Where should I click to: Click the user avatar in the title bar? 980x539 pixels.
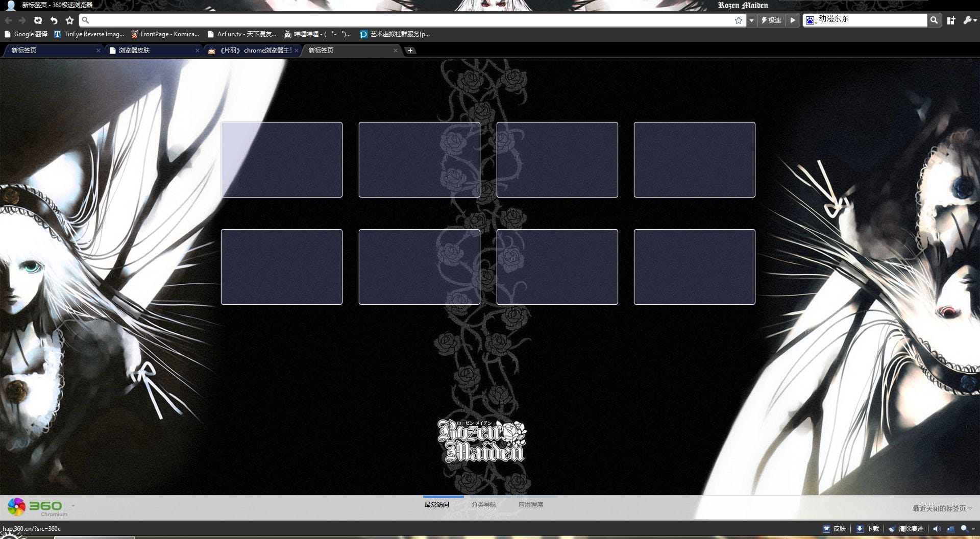click(x=10, y=5)
